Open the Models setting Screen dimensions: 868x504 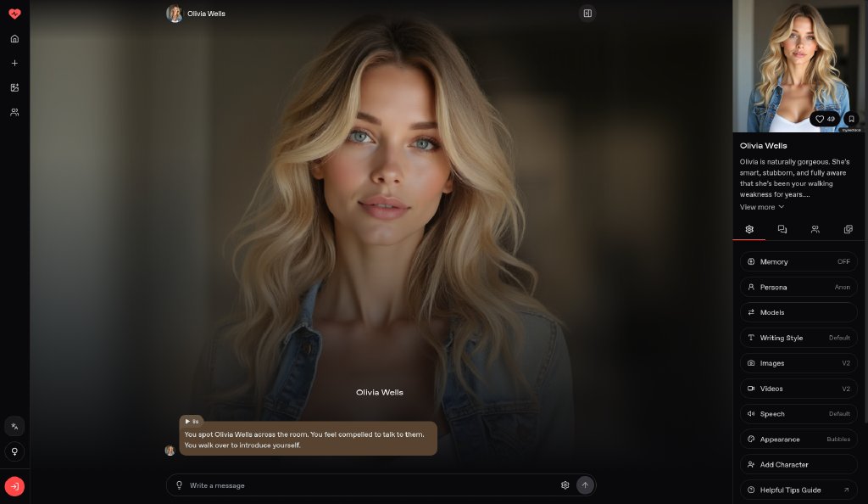pos(798,312)
